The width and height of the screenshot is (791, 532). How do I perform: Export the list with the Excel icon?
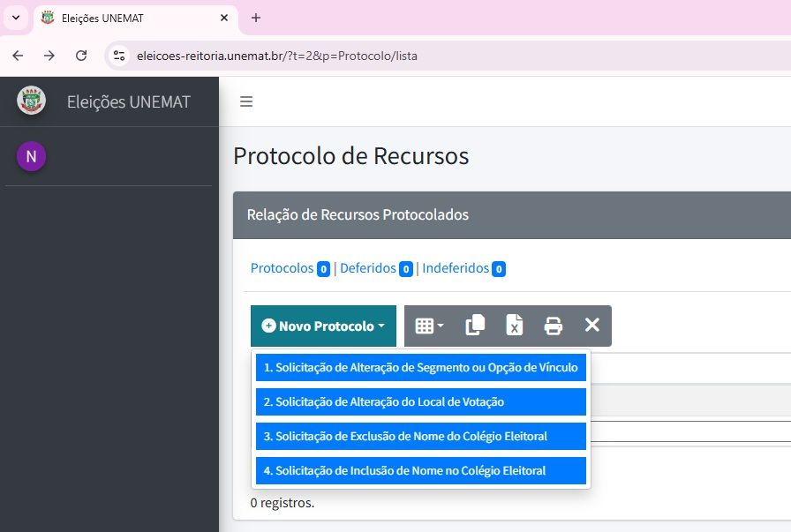click(x=514, y=326)
